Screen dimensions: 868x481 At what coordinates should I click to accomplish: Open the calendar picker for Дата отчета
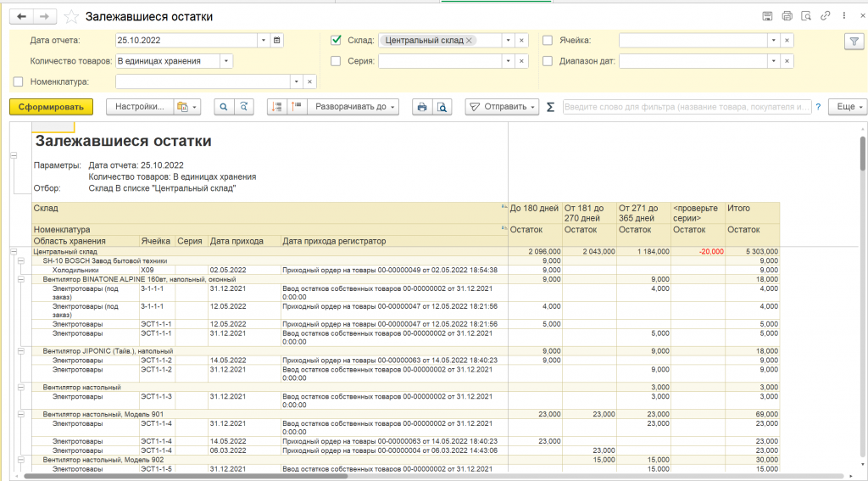(277, 40)
